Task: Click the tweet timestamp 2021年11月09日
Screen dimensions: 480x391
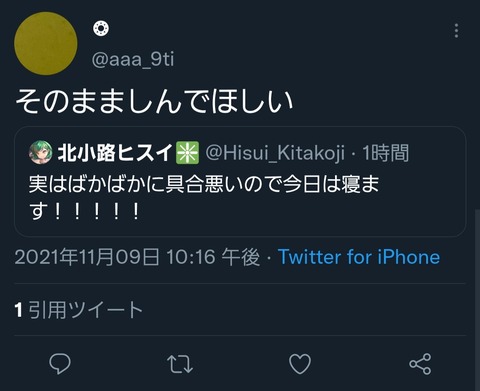Action: pyautogui.click(x=87, y=257)
